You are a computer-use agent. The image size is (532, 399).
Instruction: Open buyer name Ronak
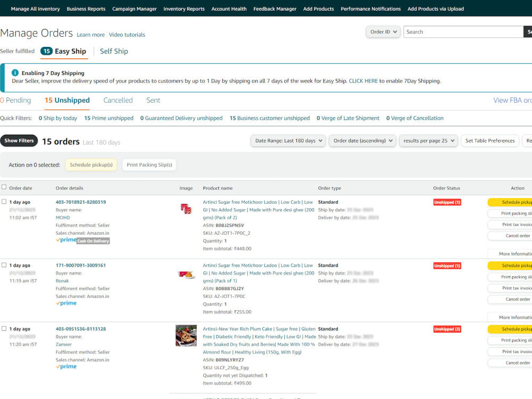[x=62, y=280]
